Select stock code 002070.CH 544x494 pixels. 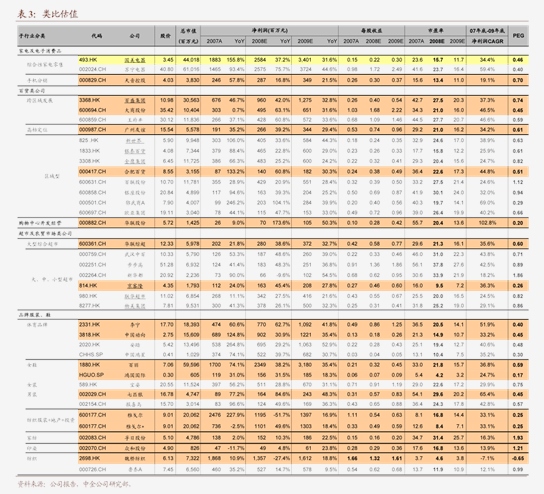coord(92,448)
